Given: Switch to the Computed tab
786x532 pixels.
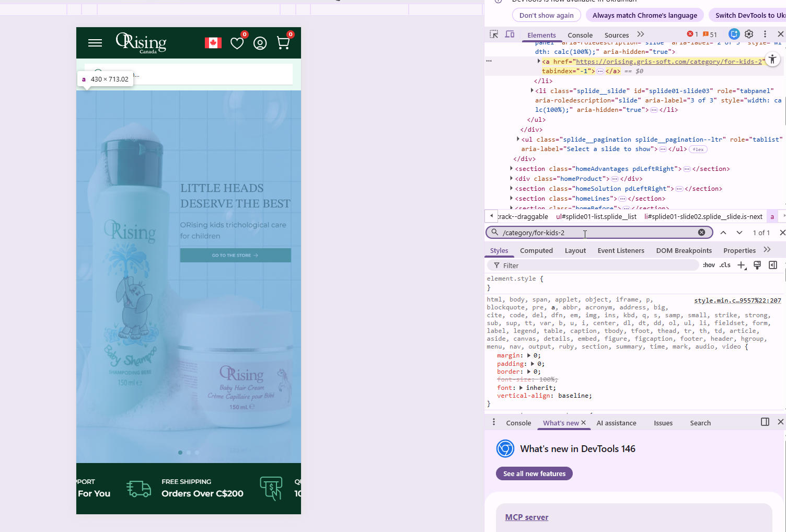Looking at the screenshot, I should 536,251.
